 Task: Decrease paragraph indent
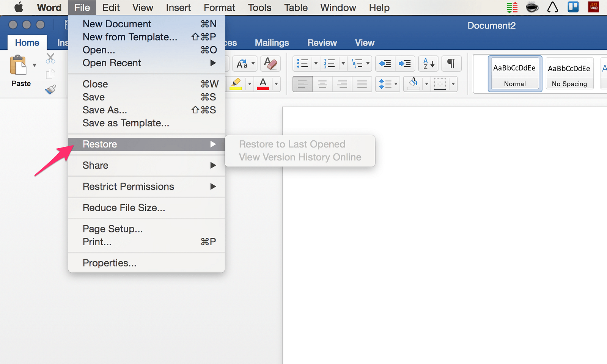click(385, 63)
